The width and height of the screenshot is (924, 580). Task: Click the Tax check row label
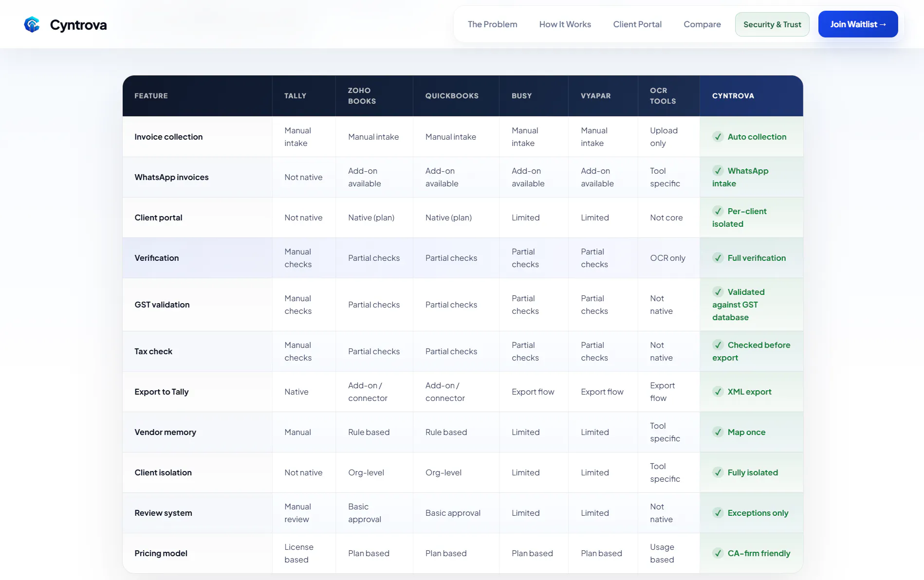click(x=153, y=351)
